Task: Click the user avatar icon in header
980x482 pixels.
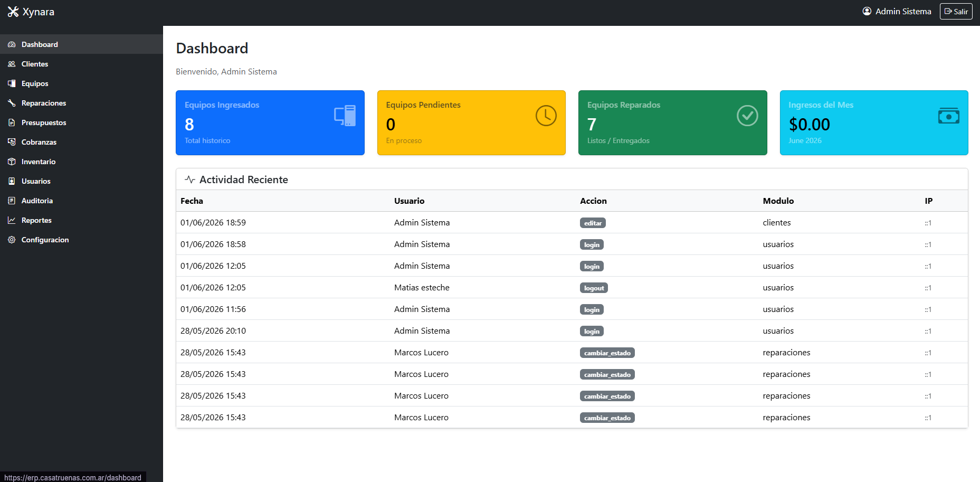Action: pyautogui.click(x=867, y=11)
